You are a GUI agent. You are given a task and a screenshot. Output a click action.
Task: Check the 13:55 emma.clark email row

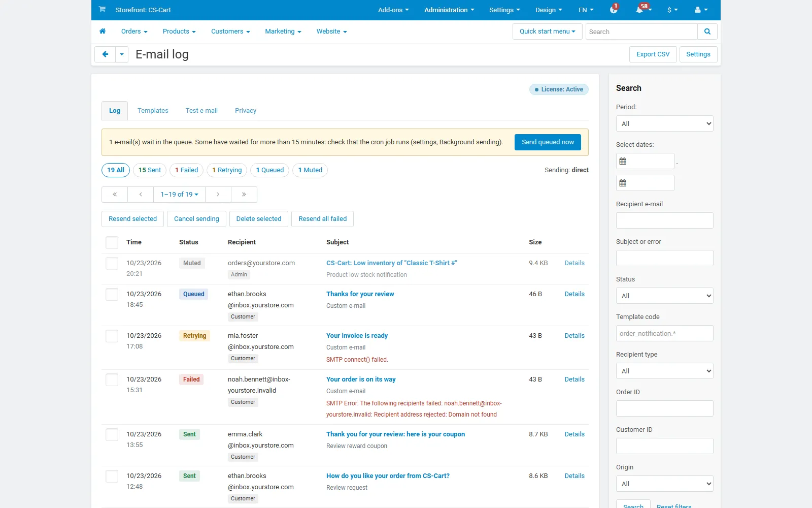point(112,434)
